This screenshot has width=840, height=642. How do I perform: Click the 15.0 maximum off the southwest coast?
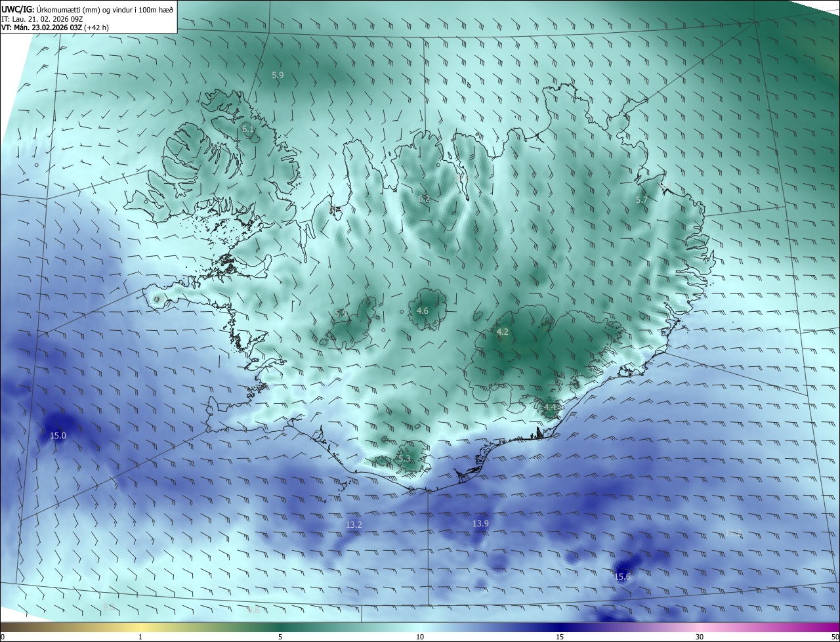[58, 435]
